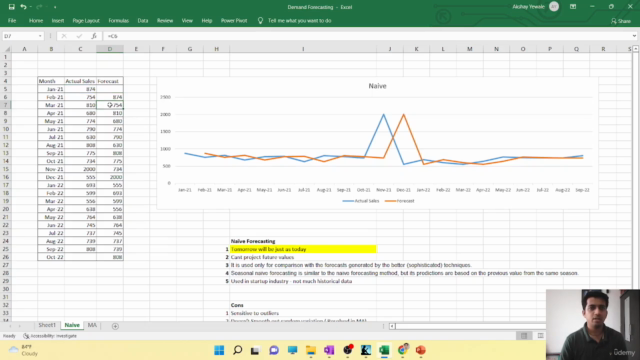Image resolution: width=640 pixels, height=360 pixels.
Task: Open the View ribbon tab
Action: 187,20
